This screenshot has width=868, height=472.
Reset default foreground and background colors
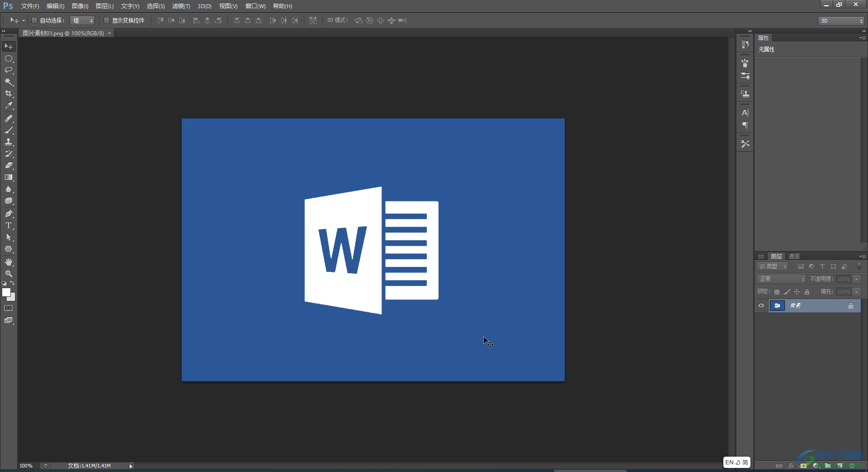(x=4, y=283)
